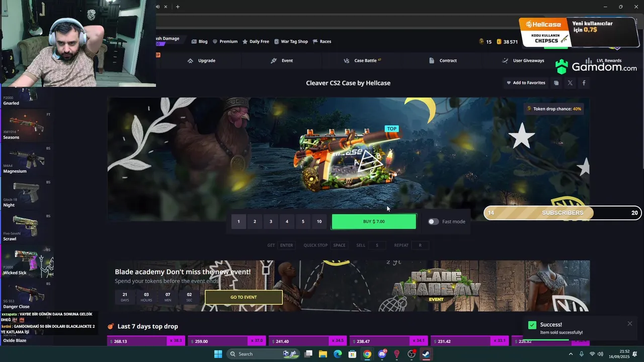Select case quantity 4
Screen dimensions: 644x362
coord(287,222)
